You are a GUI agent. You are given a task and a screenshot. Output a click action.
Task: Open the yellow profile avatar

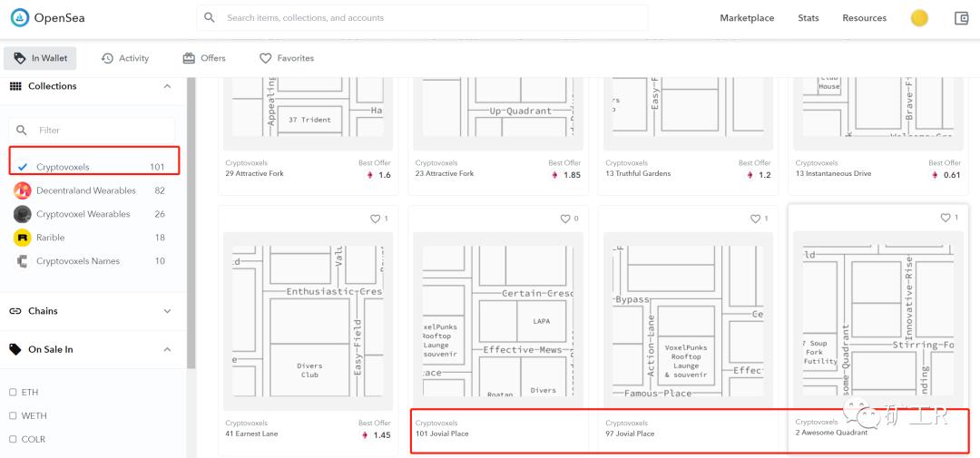(x=919, y=18)
